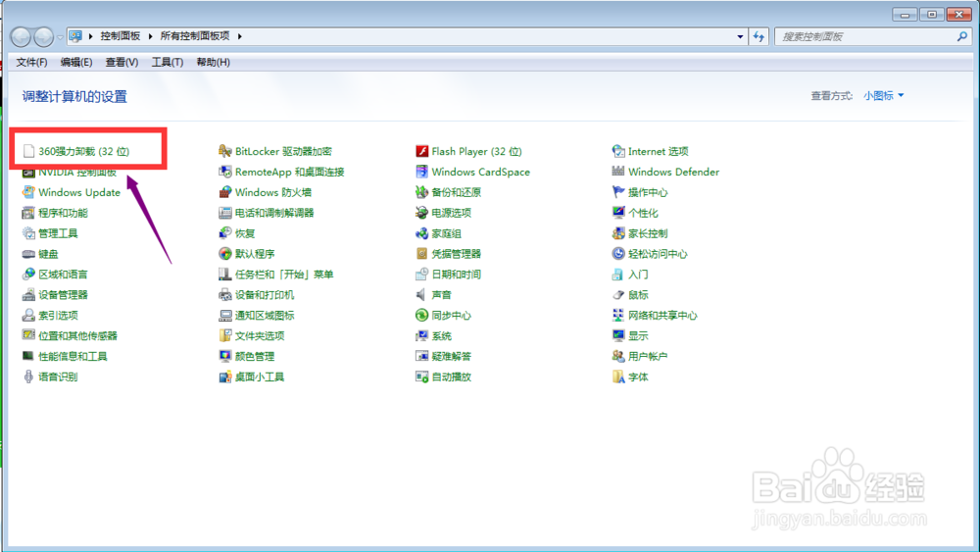980x552 pixels.
Task: Open the 360强力卸载 (32 位) link
Action: point(83,151)
